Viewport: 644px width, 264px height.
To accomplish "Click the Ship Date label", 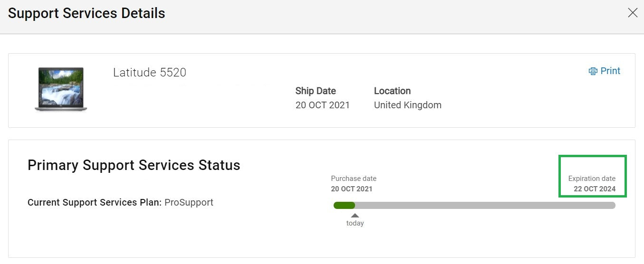I will (316, 91).
